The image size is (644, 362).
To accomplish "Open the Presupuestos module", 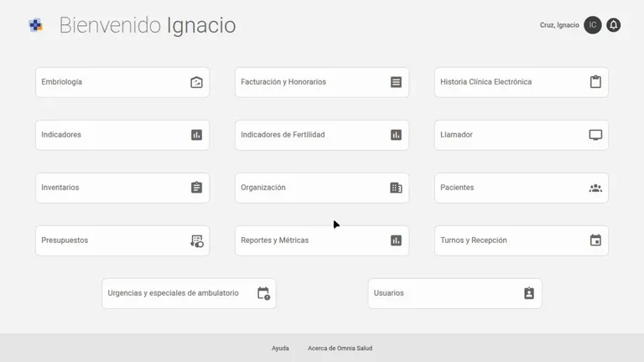I will [x=122, y=240].
